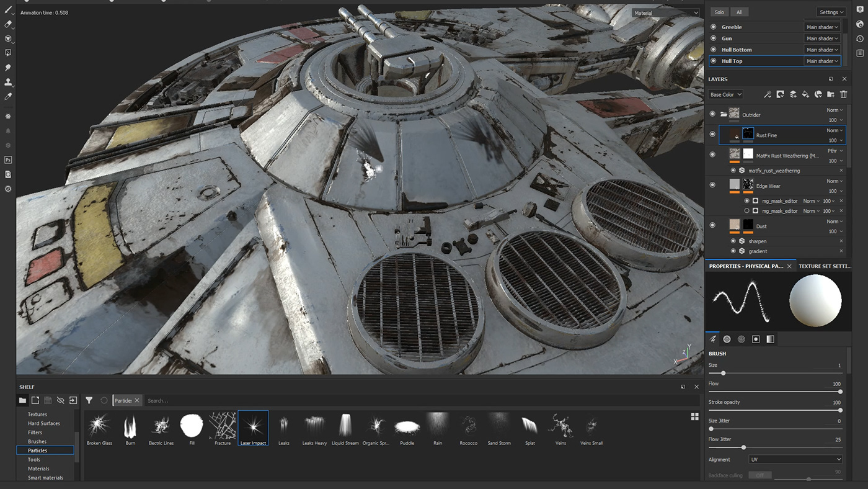Open the History clock icon

click(860, 38)
